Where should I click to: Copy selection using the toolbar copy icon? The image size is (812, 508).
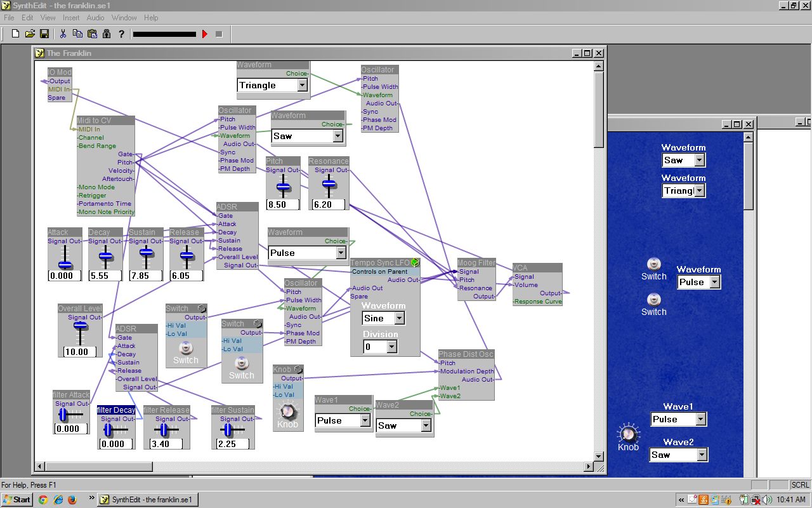click(77, 34)
